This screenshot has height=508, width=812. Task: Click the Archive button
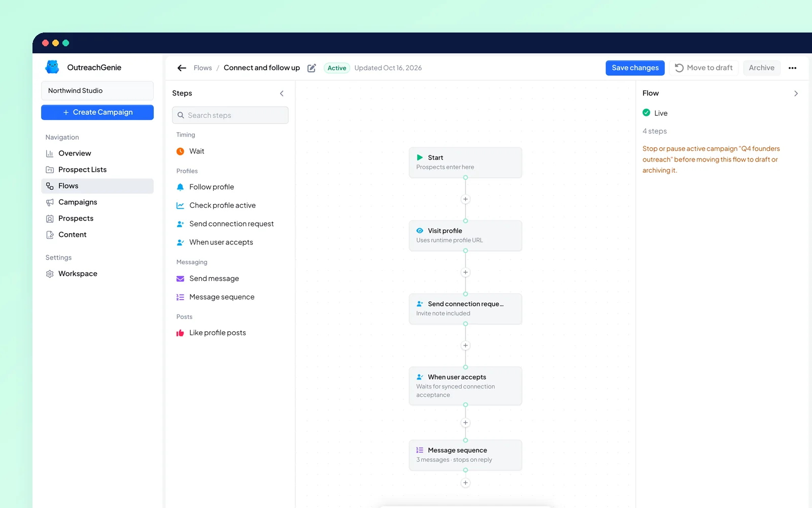(762, 68)
